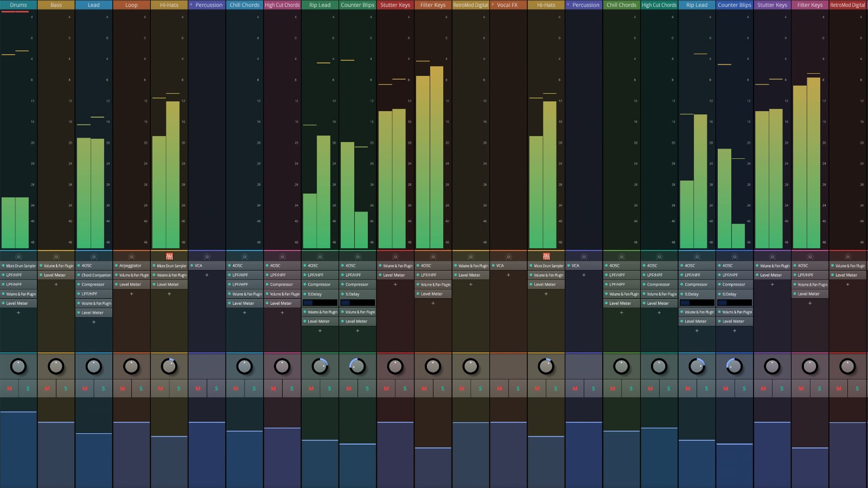Select the Stutter Keys track header

[x=395, y=4]
